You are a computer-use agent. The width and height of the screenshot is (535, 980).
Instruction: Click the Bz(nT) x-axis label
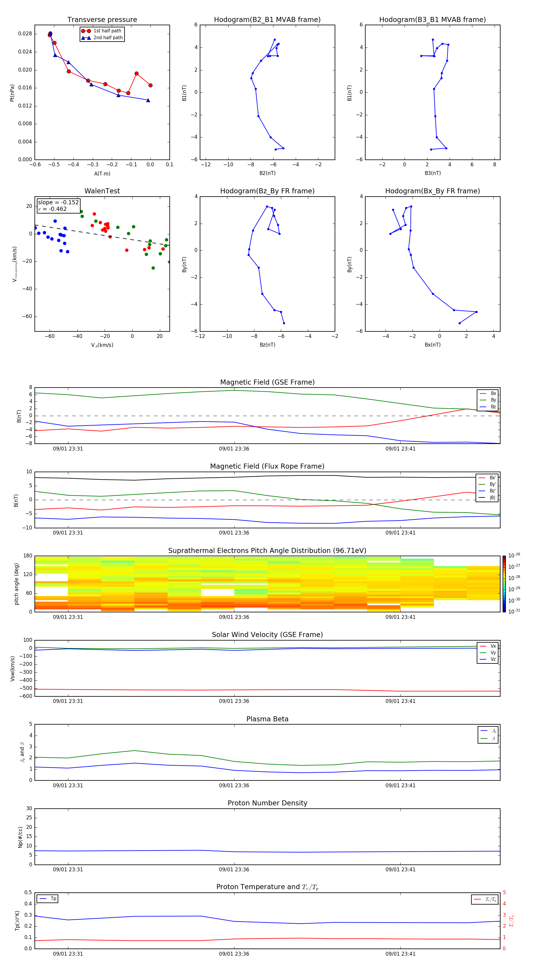pyautogui.click(x=267, y=345)
